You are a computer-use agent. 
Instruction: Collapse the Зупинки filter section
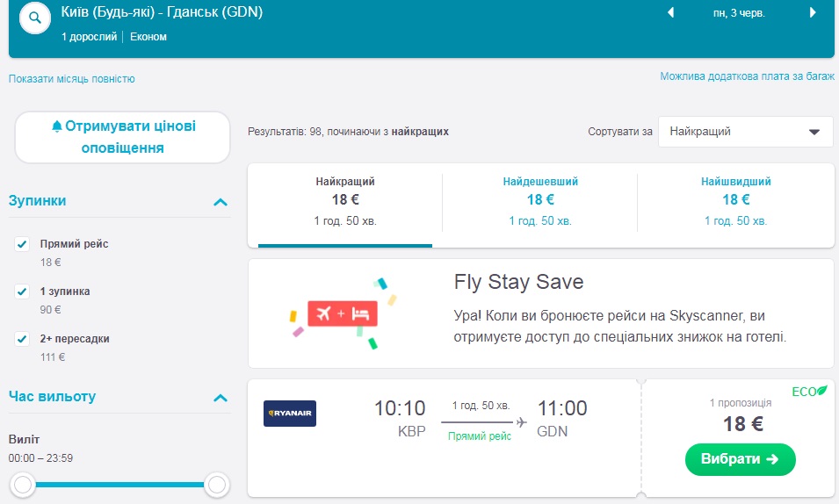point(221,202)
